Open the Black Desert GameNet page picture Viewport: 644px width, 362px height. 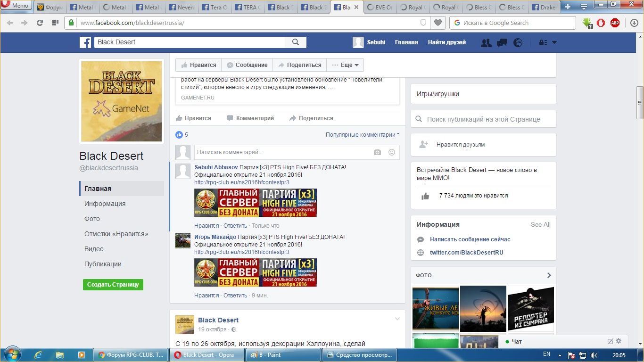(122, 101)
